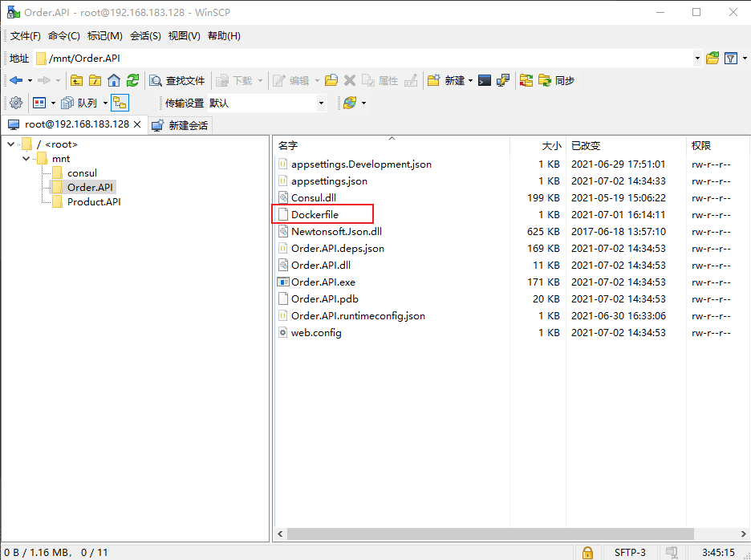This screenshot has height=560, width=751.
Task: Expand the 下载 download dropdown arrow
Action: click(260, 80)
